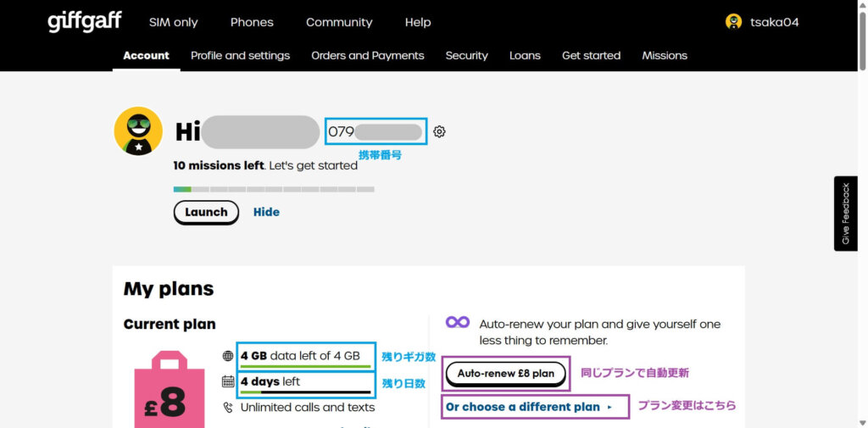Click the purple infinity auto-renew icon
This screenshot has width=868, height=428.
click(x=458, y=322)
